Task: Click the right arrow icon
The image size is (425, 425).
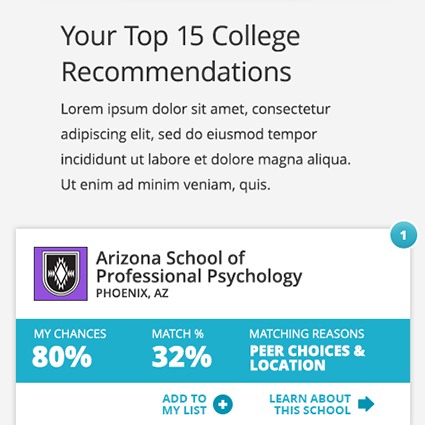Action: coord(366,404)
